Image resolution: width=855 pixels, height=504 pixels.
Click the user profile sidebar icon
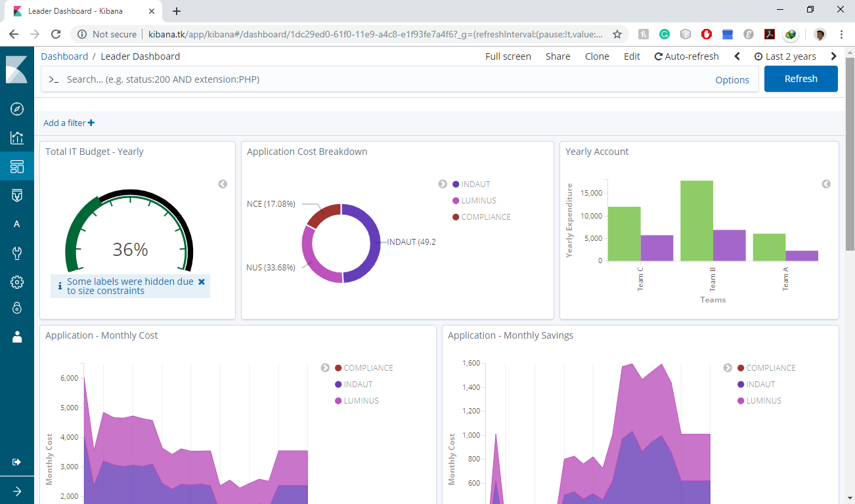click(17, 337)
